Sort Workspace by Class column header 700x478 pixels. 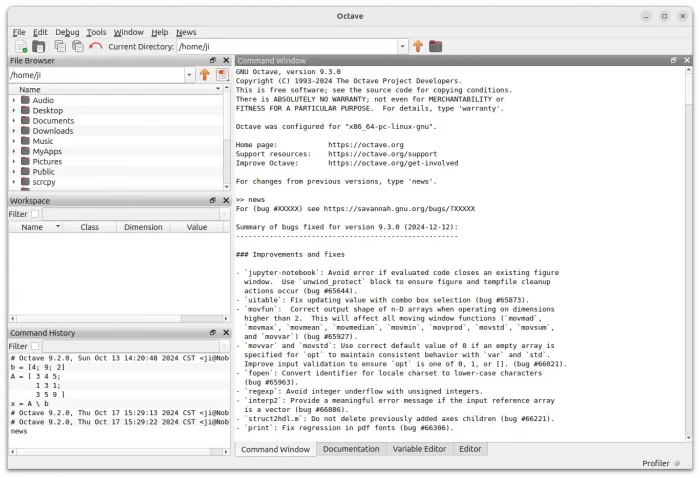click(x=89, y=227)
